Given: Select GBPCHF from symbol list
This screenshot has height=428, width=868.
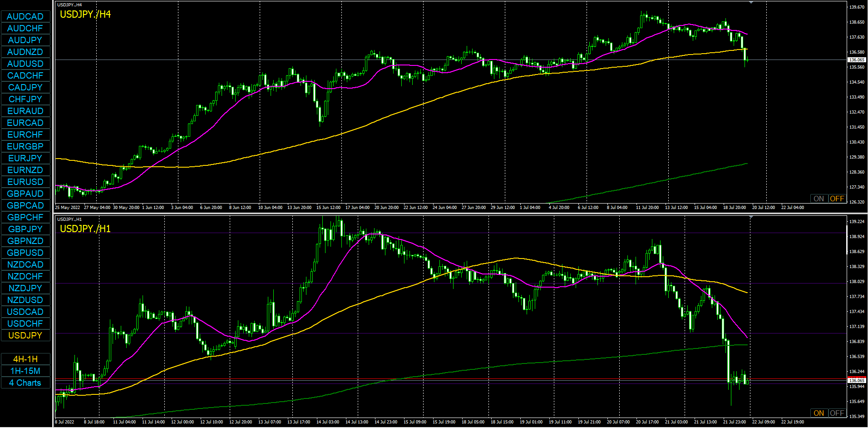Looking at the screenshot, I should tap(25, 217).
